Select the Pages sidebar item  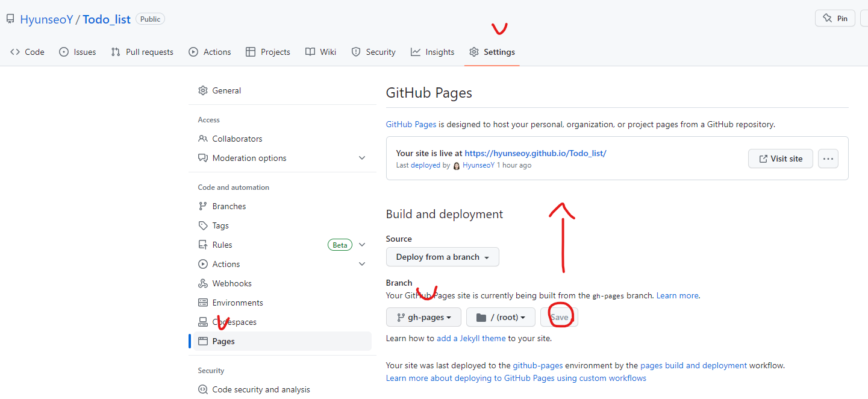(x=282, y=341)
